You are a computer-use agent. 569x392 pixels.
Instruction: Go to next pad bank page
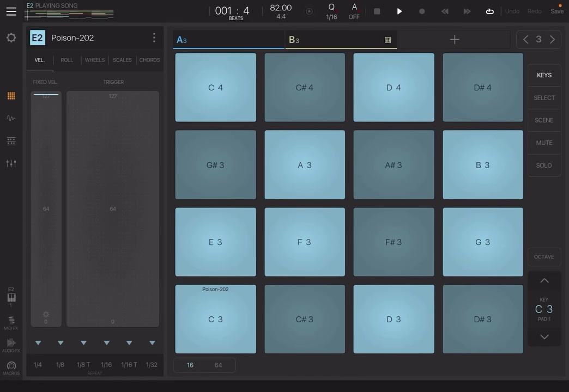point(552,39)
